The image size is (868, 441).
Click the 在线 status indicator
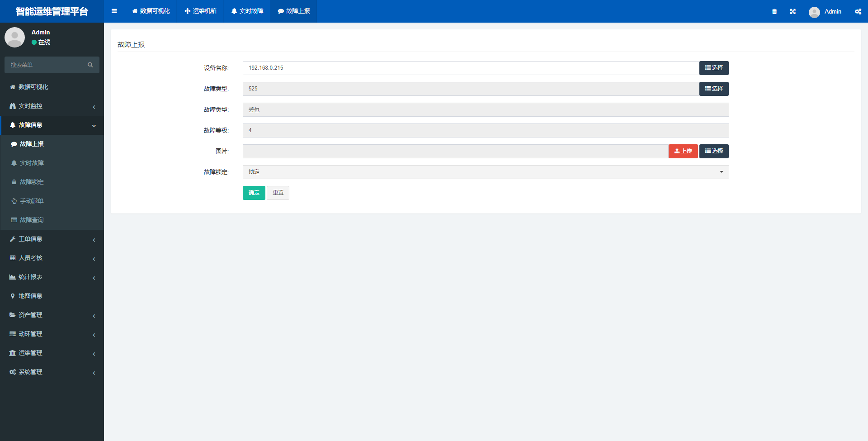coord(41,42)
